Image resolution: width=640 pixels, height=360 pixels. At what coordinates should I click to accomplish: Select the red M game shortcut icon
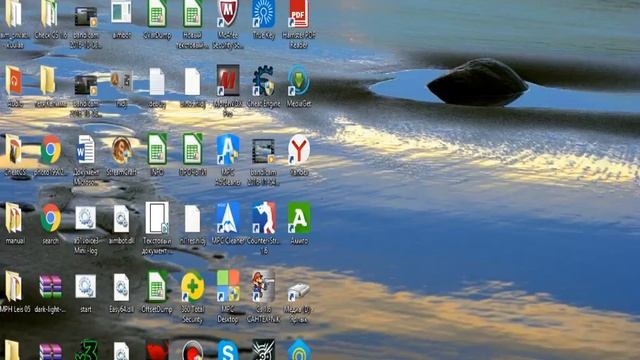pos(228,80)
